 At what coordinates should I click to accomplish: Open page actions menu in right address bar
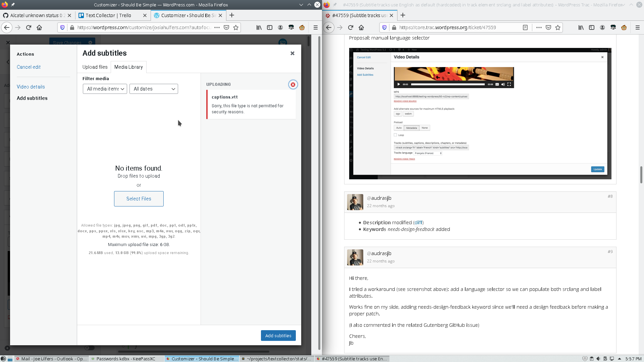point(539,27)
